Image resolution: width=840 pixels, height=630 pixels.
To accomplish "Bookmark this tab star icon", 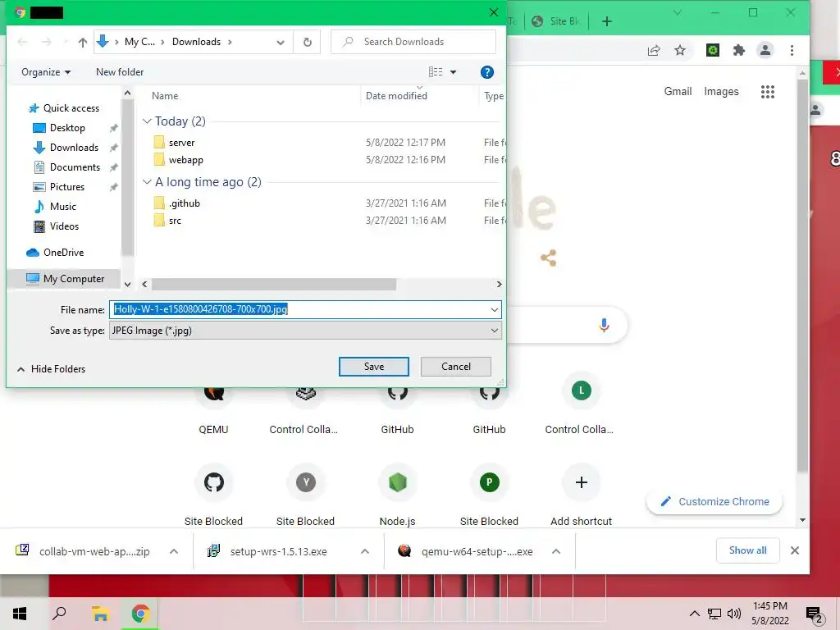I will pos(680,50).
